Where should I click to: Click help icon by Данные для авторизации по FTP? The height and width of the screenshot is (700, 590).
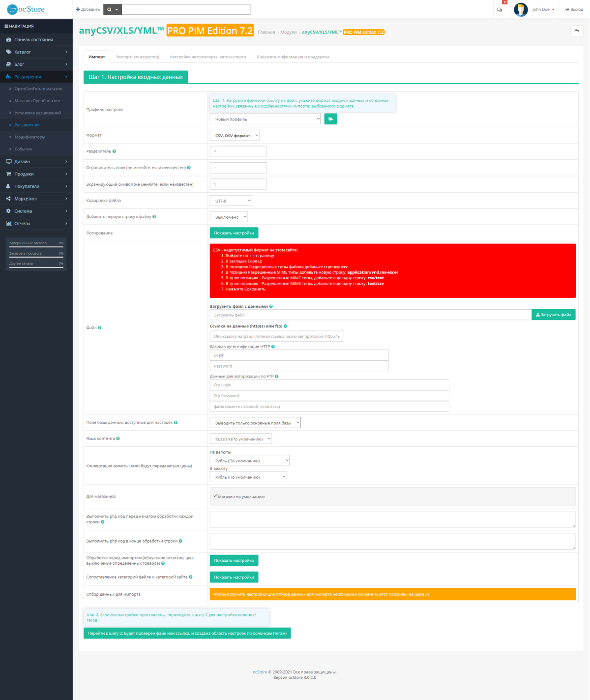pyautogui.click(x=277, y=377)
